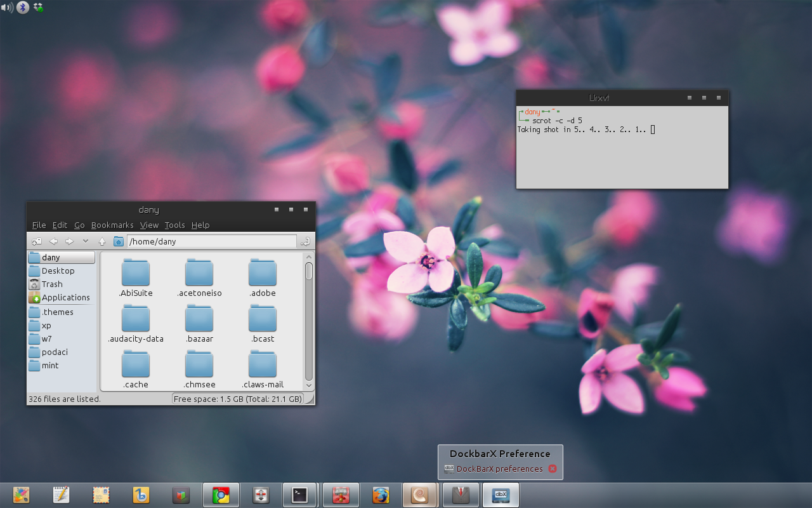The width and height of the screenshot is (812, 508).
Task: Select the .bazaar folder
Action: coord(199,323)
